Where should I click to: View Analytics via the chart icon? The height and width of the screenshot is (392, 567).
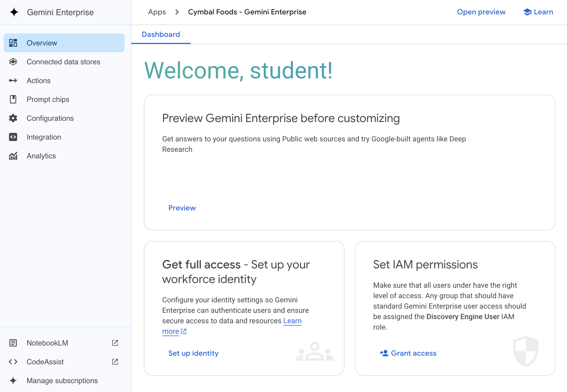click(x=13, y=156)
